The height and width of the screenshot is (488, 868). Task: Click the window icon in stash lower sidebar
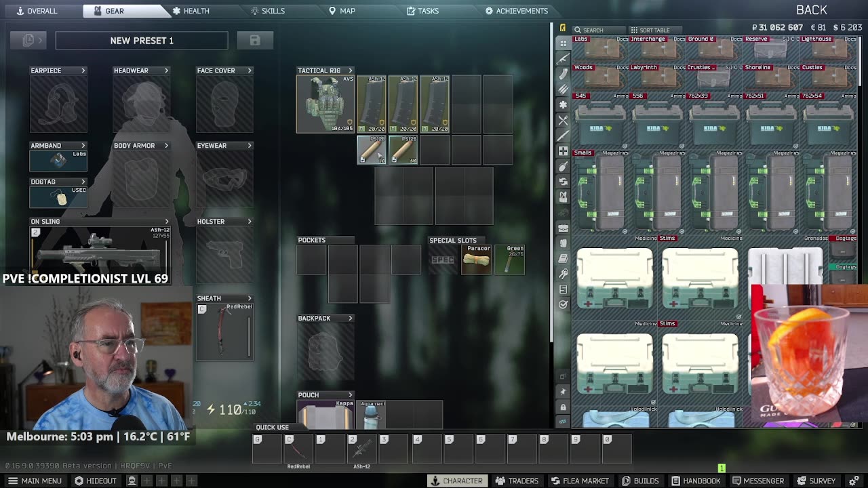coord(563,376)
